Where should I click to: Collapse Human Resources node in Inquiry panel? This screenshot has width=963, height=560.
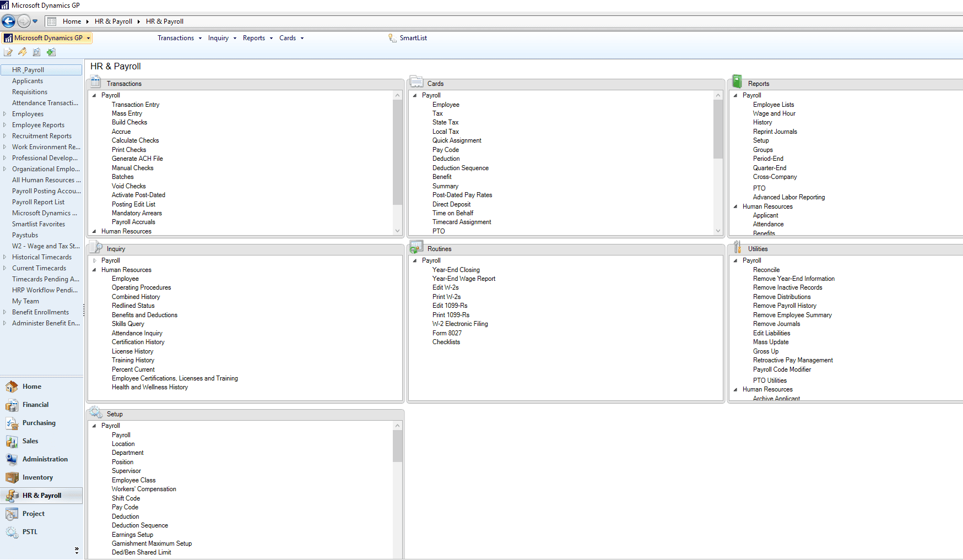[94, 270]
